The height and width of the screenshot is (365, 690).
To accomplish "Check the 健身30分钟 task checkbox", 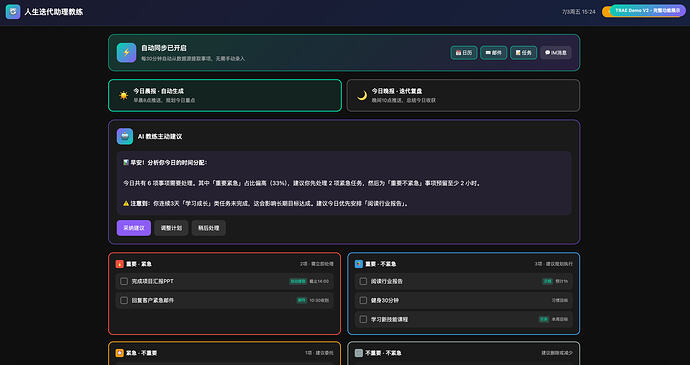I will coord(363,300).
